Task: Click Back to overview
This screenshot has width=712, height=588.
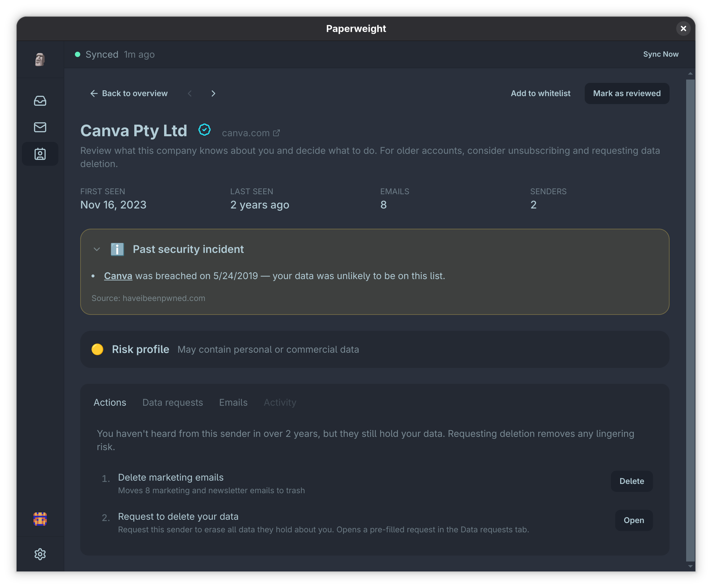Action: [x=129, y=93]
